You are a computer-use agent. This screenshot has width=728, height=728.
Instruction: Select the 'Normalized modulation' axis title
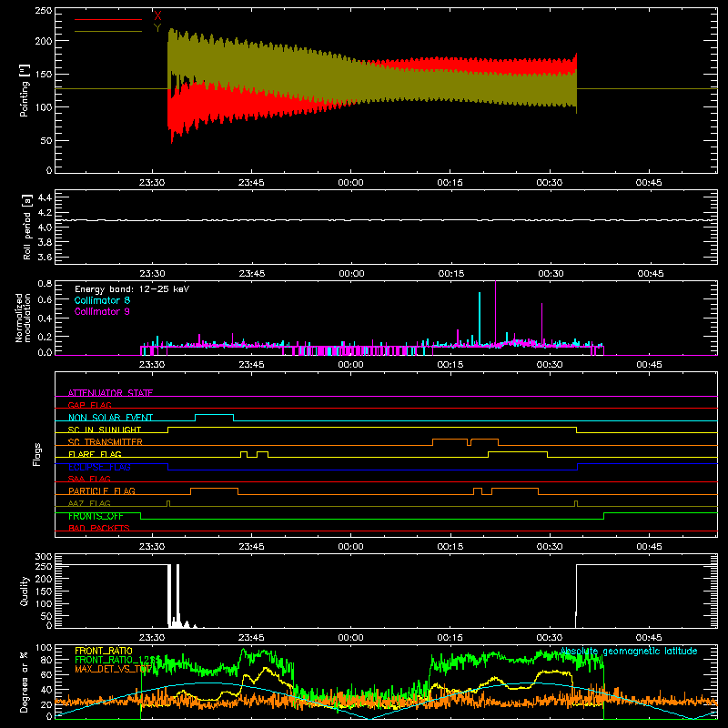pos(24,318)
